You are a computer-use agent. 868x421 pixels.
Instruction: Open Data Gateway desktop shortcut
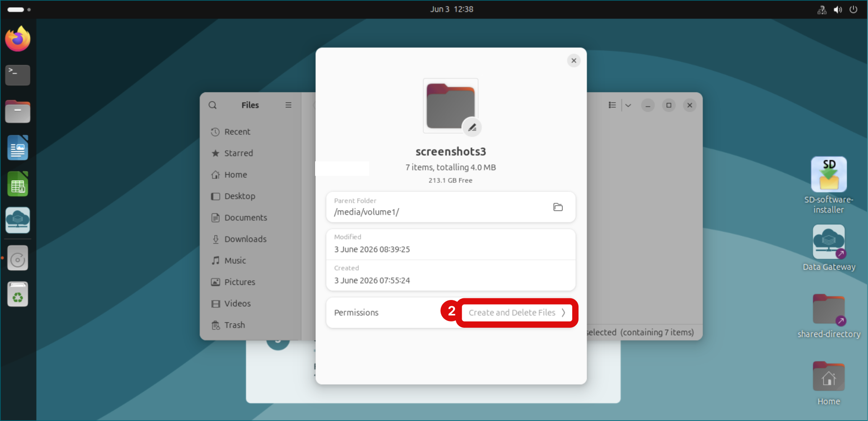coord(829,248)
